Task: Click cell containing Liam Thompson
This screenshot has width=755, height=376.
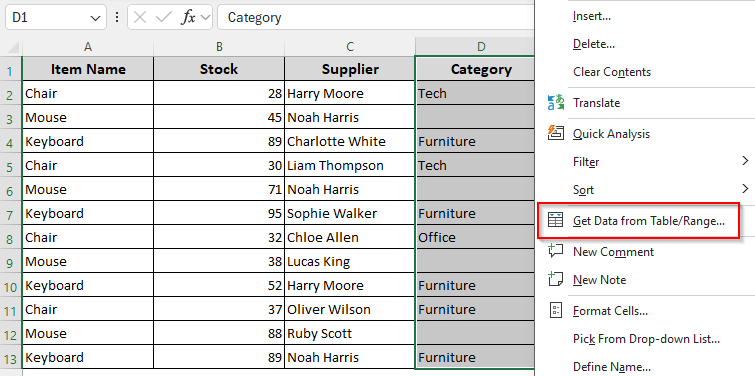Action: 350,165
